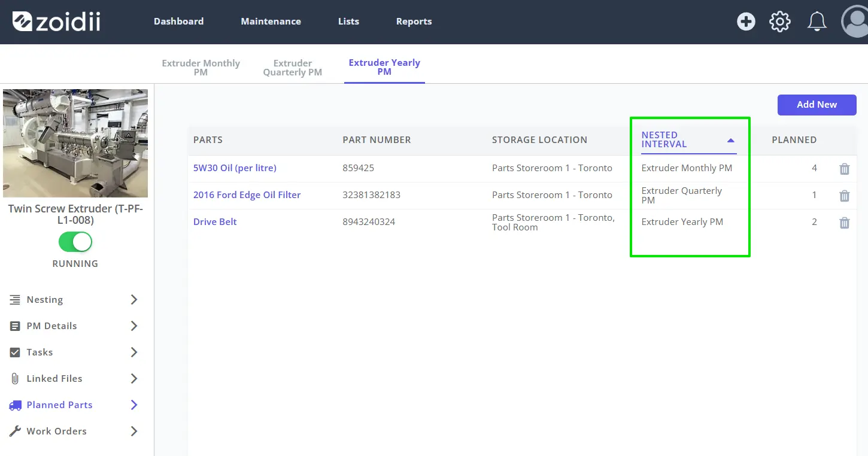Delete the 5W30 Oil row
The height and width of the screenshot is (456, 868).
845,169
